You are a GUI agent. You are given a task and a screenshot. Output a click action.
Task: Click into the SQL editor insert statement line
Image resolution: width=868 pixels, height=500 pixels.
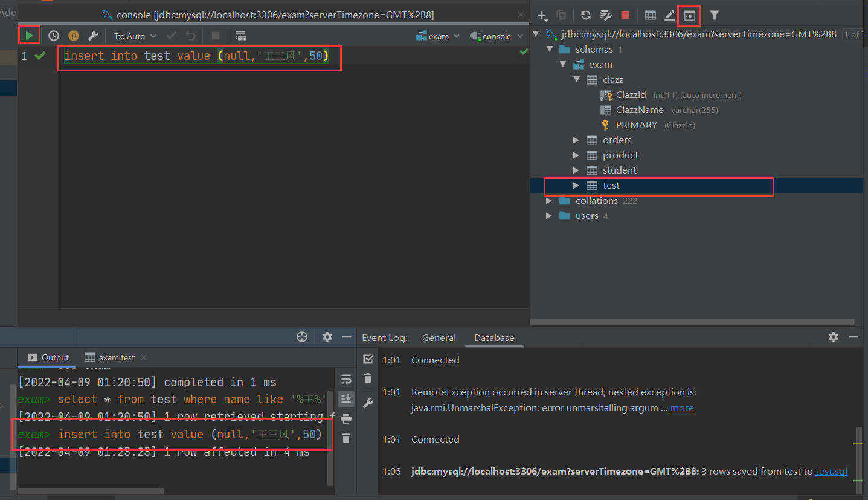pos(196,56)
